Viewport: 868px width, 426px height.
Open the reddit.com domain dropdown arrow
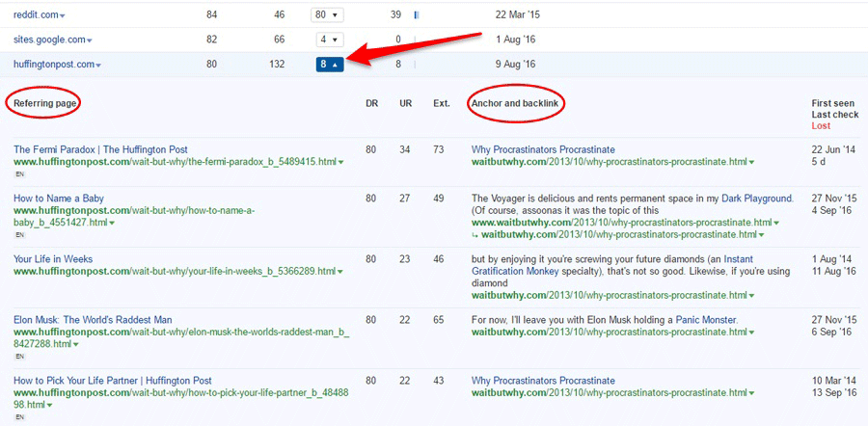point(62,16)
